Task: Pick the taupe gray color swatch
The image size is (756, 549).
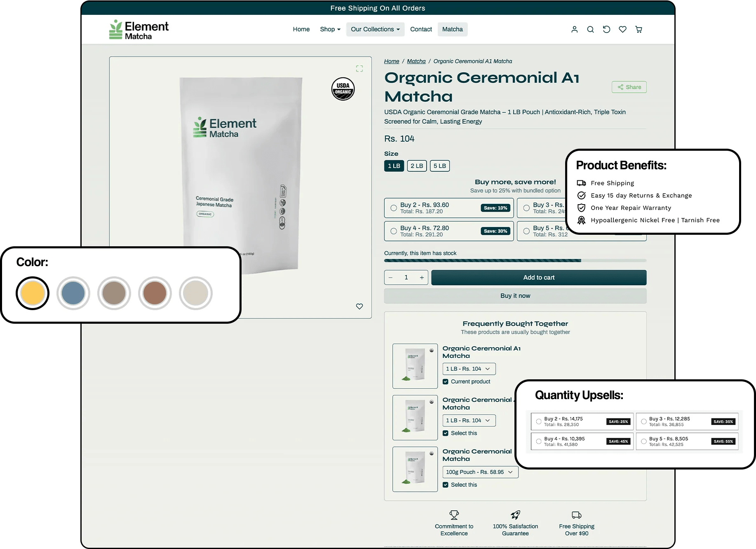Action: point(114,293)
